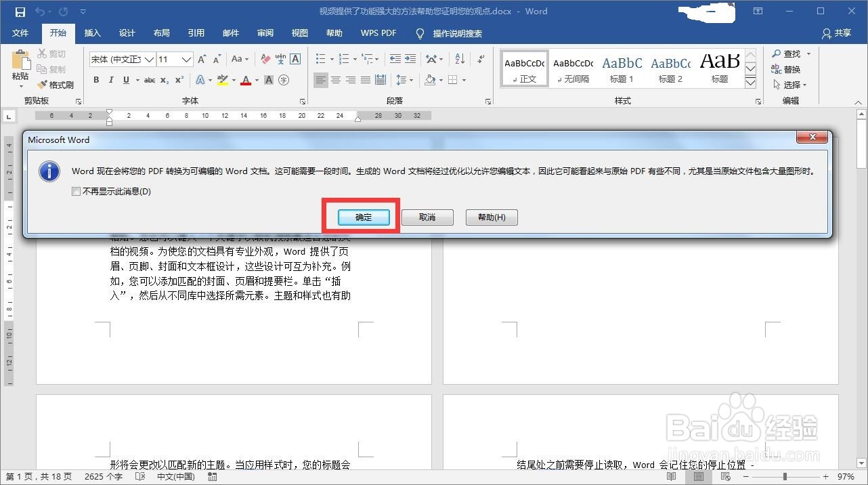Select the numbering list icon
Image resolution: width=868 pixels, height=485 pixels.
[344, 58]
